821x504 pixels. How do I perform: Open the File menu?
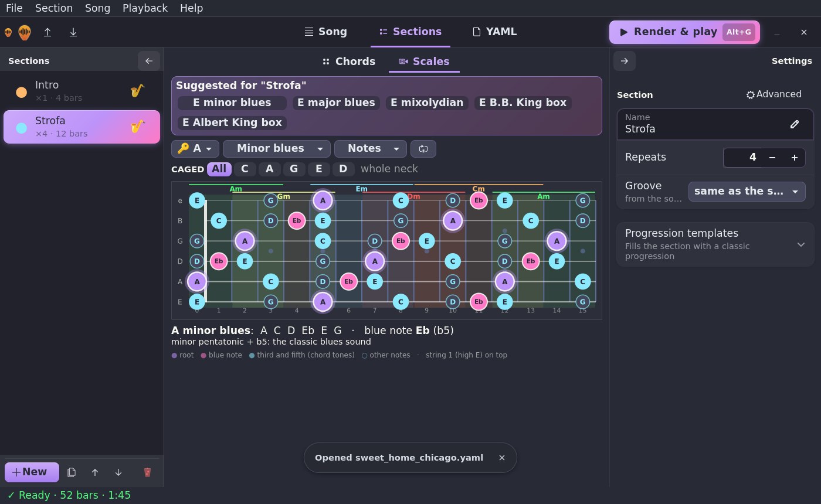[x=14, y=8]
